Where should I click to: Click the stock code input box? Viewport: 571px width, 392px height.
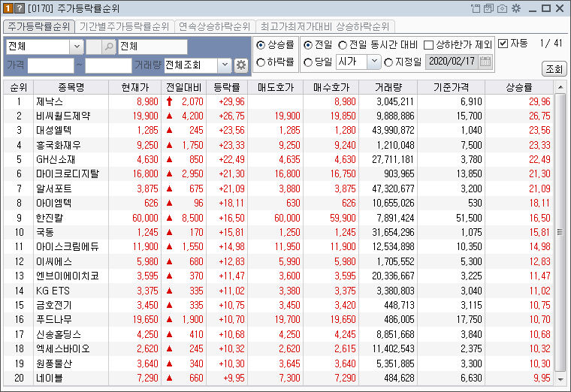[x=94, y=47]
